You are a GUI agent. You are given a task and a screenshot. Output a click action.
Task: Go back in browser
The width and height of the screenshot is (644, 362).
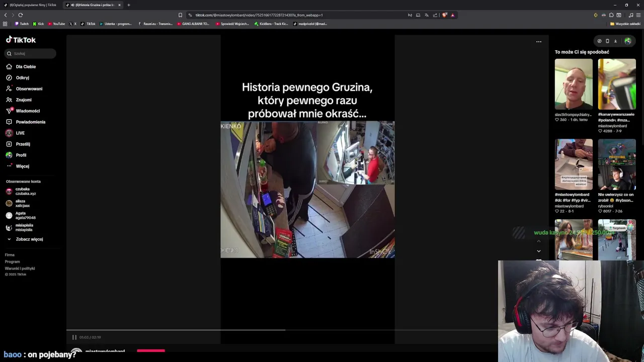click(6, 15)
